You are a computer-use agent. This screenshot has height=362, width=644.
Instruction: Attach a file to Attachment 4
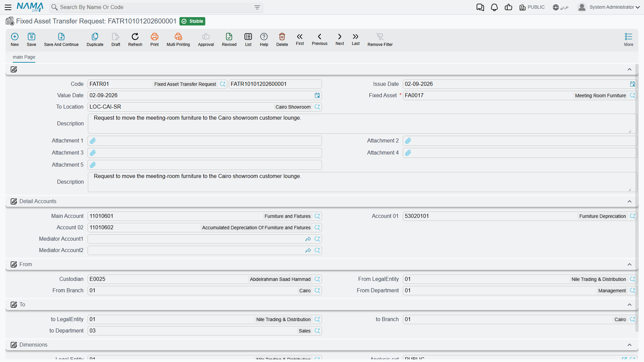click(408, 153)
